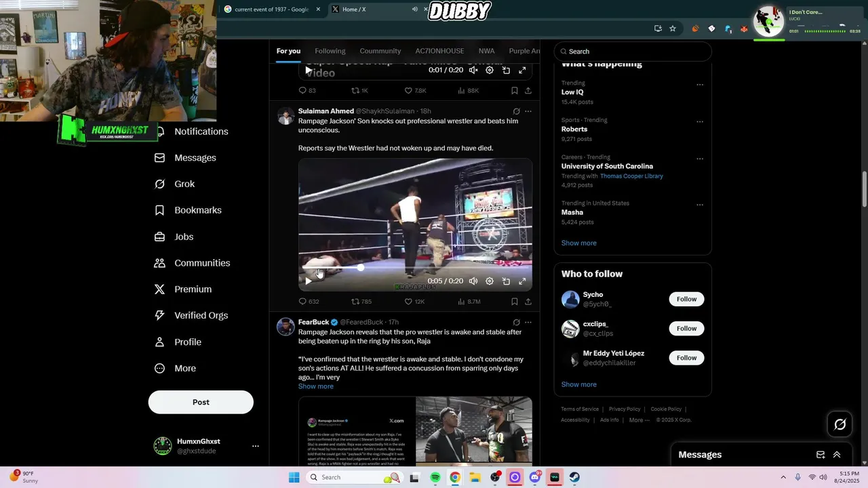Click the Messages envelope icon in sidebar

tap(159, 158)
